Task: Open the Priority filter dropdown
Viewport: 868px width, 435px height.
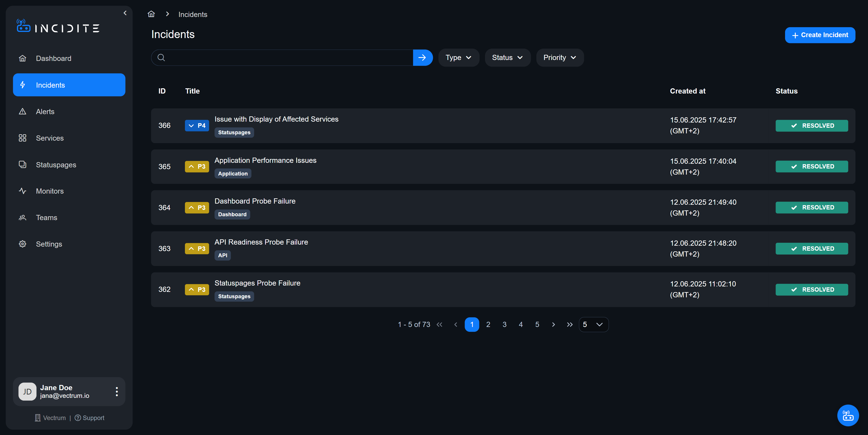Action: point(559,58)
